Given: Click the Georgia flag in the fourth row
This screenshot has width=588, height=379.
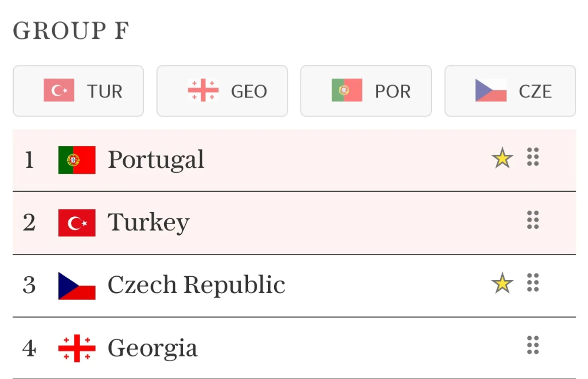Looking at the screenshot, I should pos(77,348).
